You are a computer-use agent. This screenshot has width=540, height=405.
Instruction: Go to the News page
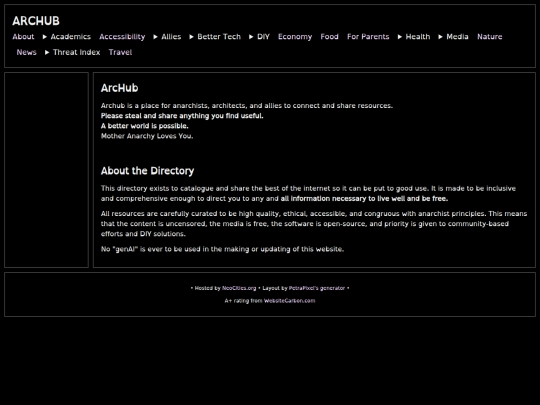(27, 52)
